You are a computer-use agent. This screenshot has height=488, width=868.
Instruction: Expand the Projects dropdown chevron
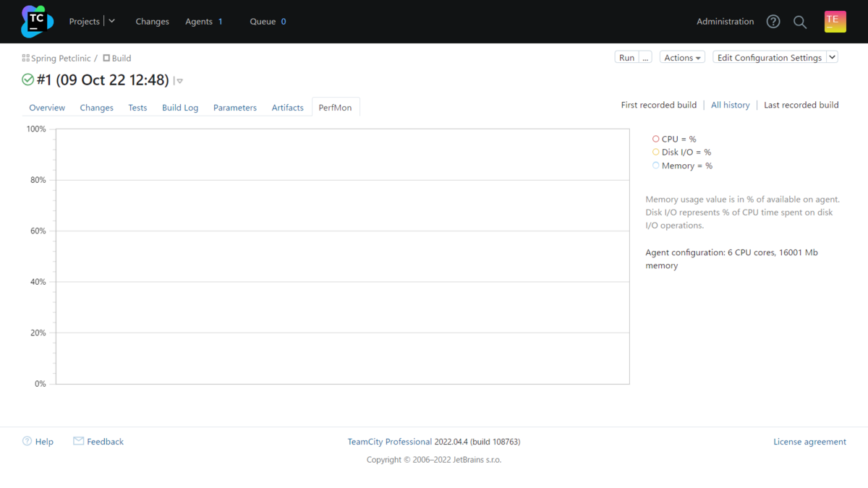112,21
